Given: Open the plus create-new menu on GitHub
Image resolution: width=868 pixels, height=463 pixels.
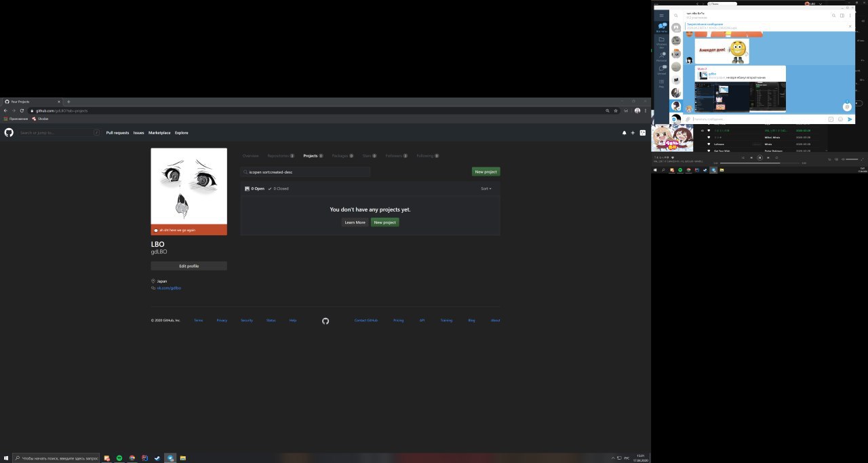Looking at the screenshot, I should pyautogui.click(x=633, y=133).
